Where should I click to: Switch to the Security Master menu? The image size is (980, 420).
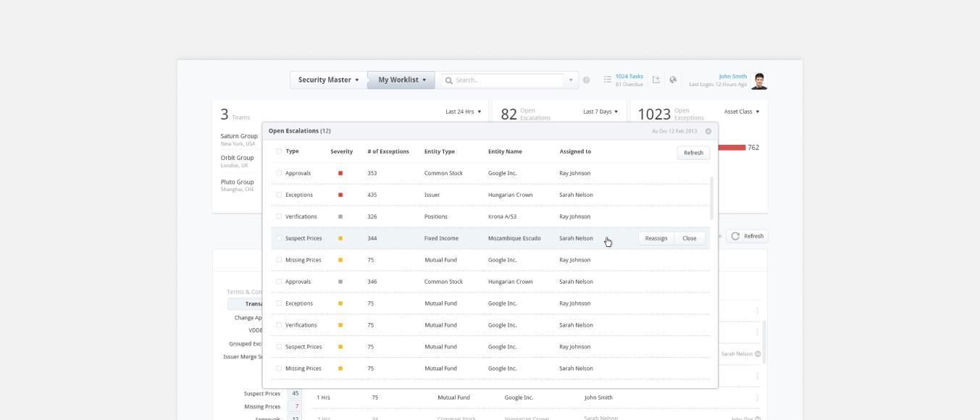(x=327, y=80)
